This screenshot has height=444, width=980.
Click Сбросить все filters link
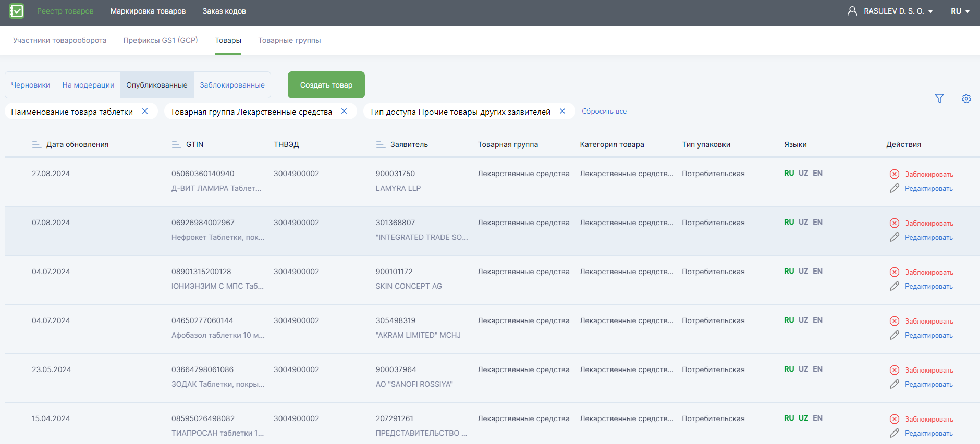point(604,111)
